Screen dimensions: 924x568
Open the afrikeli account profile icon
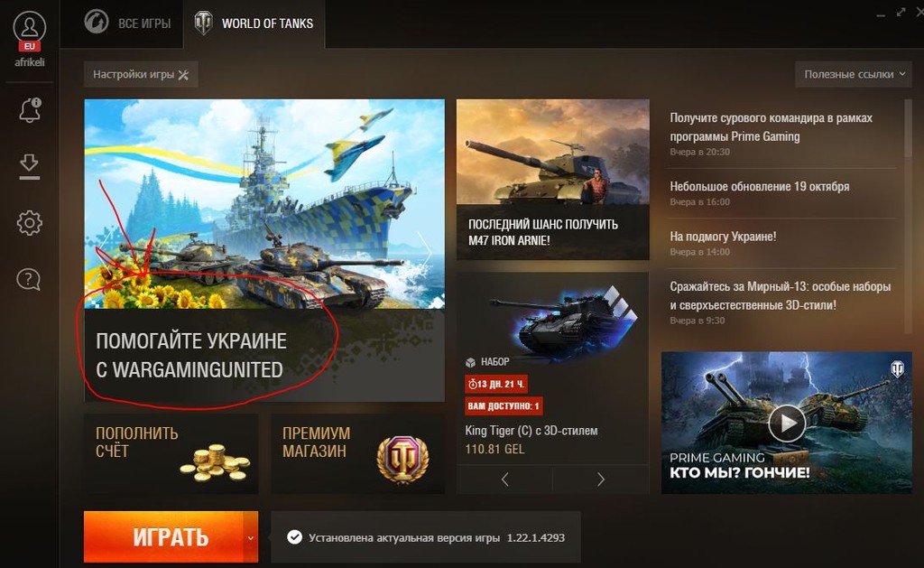click(30, 27)
